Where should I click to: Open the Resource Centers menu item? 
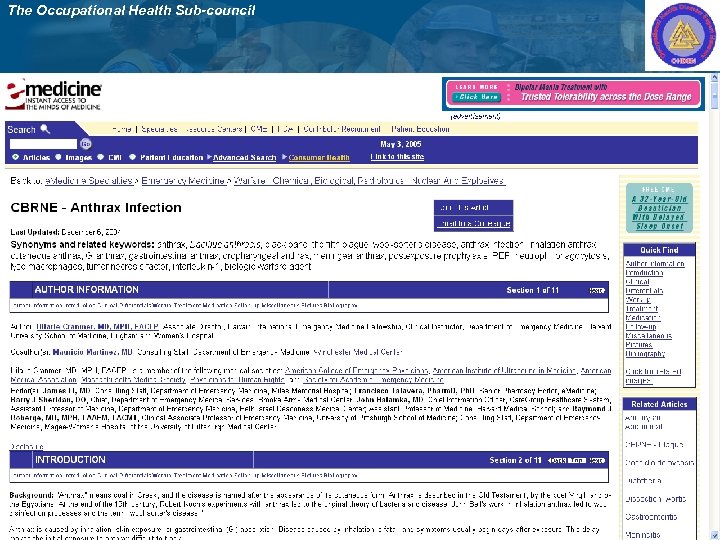pyautogui.click(x=214, y=129)
